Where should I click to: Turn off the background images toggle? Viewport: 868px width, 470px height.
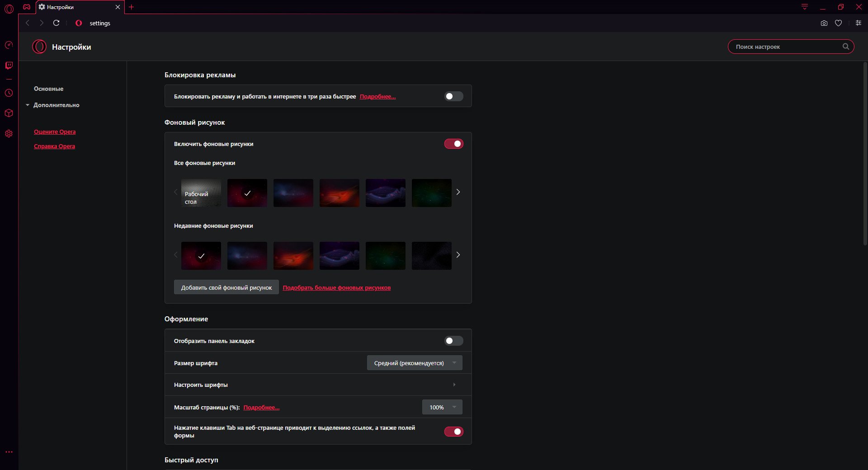click(453, 144)
